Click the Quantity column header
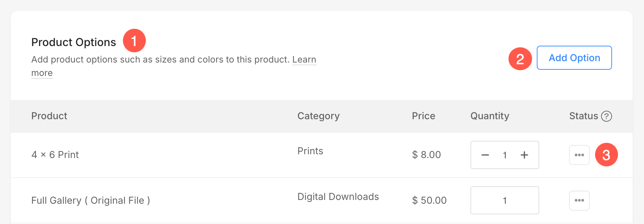 point(490,116)
